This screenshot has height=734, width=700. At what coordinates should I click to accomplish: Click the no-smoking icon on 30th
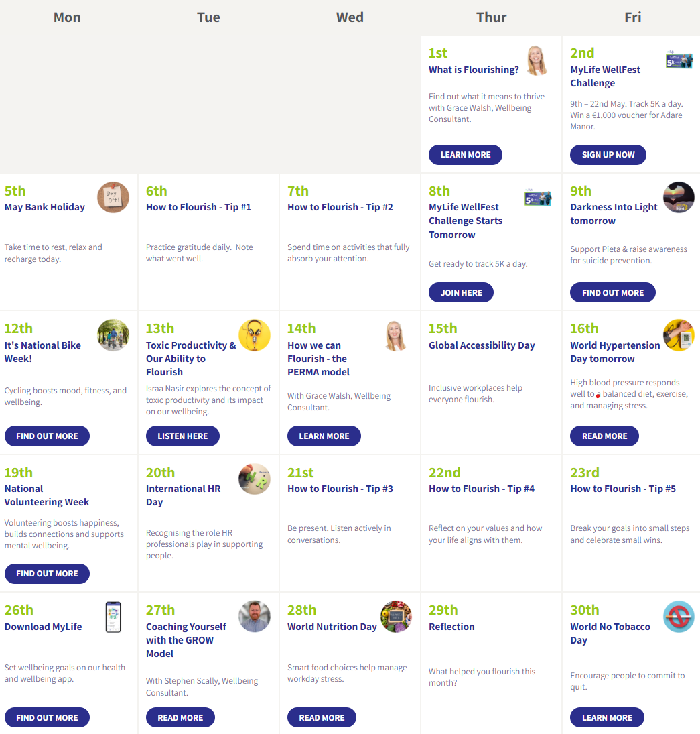point(679,617)
